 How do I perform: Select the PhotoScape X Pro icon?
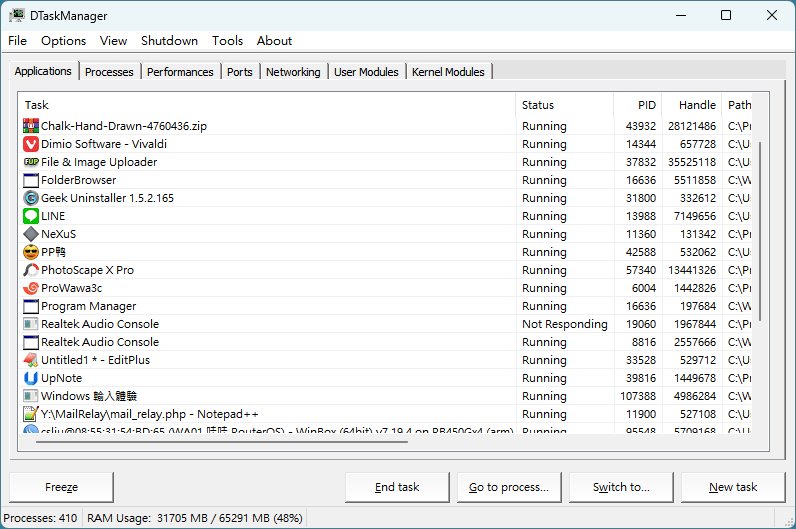click(31, 270)
